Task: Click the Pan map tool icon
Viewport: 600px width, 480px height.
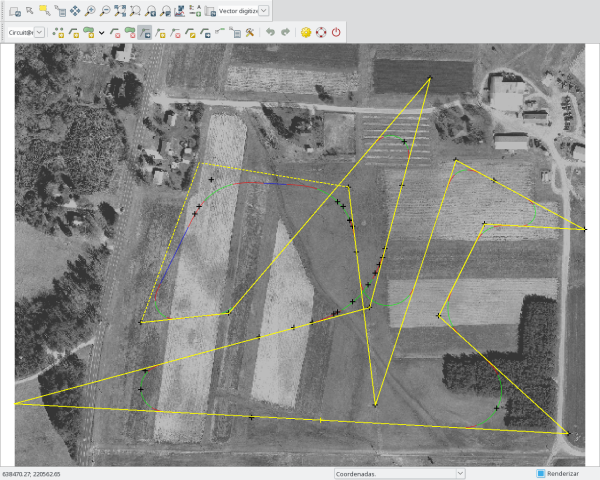Action: [75, 10]
